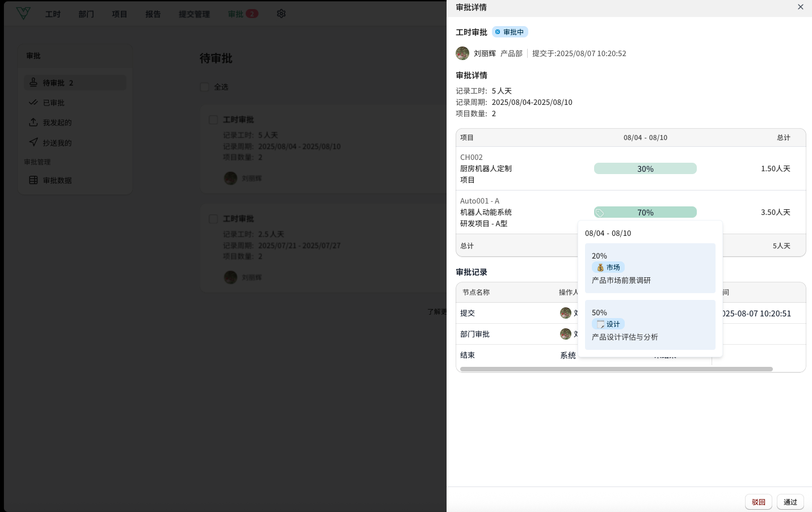
Task: Click the 1.50人天 total cell
Action: 775,168
